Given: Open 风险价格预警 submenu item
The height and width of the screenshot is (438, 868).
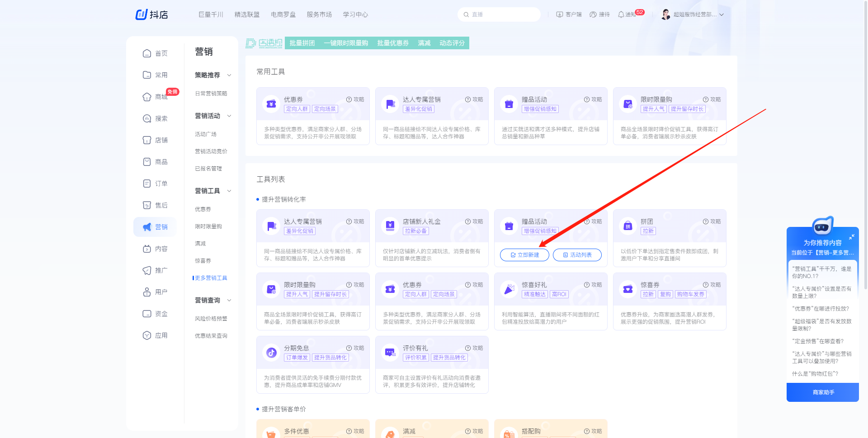Looking at the screenshot, I should click(211, 319).
